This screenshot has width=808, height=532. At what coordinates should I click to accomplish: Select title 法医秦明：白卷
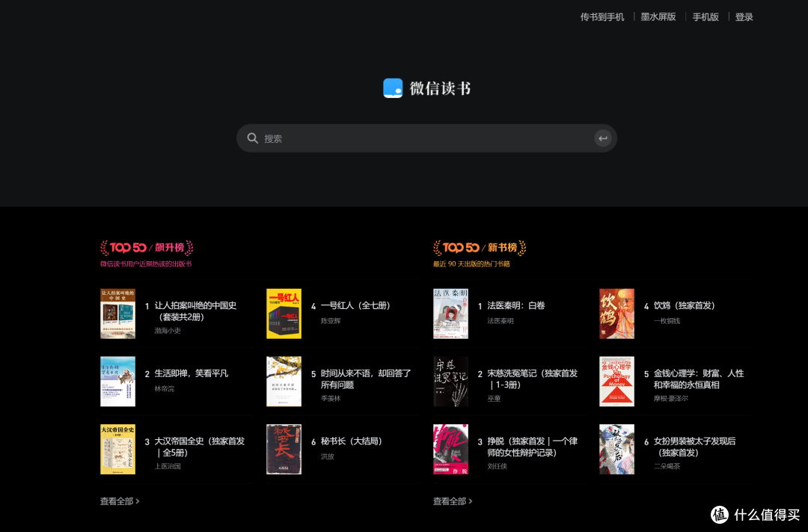pos(515,306)
